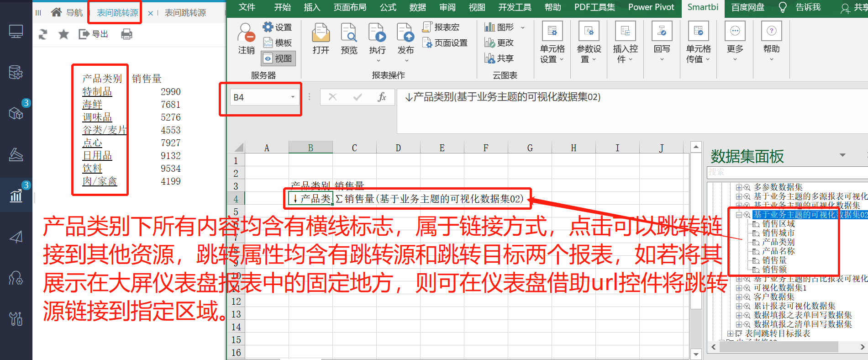Screen dimensions: 868x360
Task: Expand the 多参数数据集 tree node
Action: coord(738,187)
